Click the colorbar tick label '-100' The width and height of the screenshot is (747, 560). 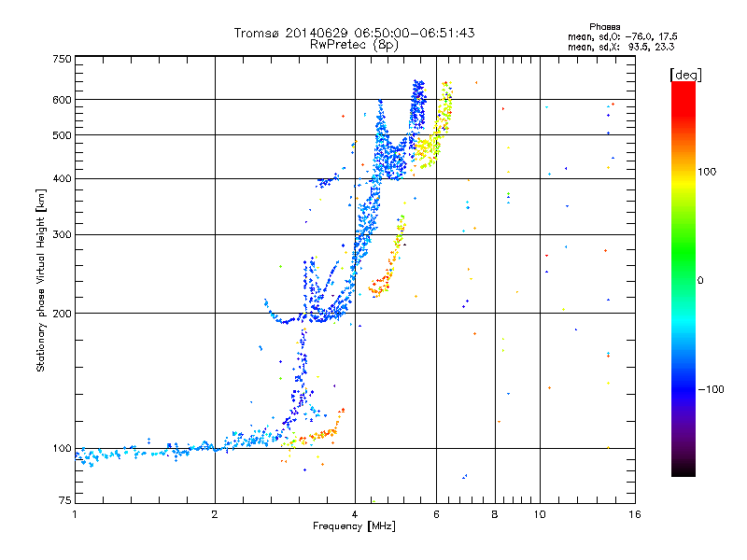711,389
